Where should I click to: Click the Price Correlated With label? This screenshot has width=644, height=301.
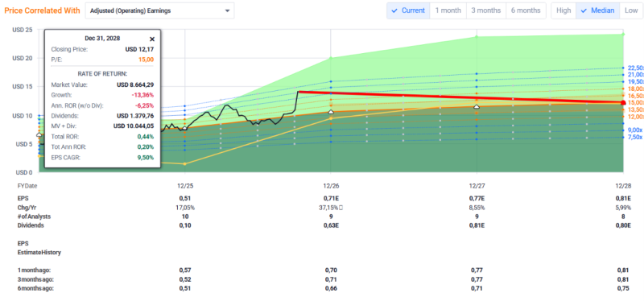pyautogui.click(x=43, y=10)
